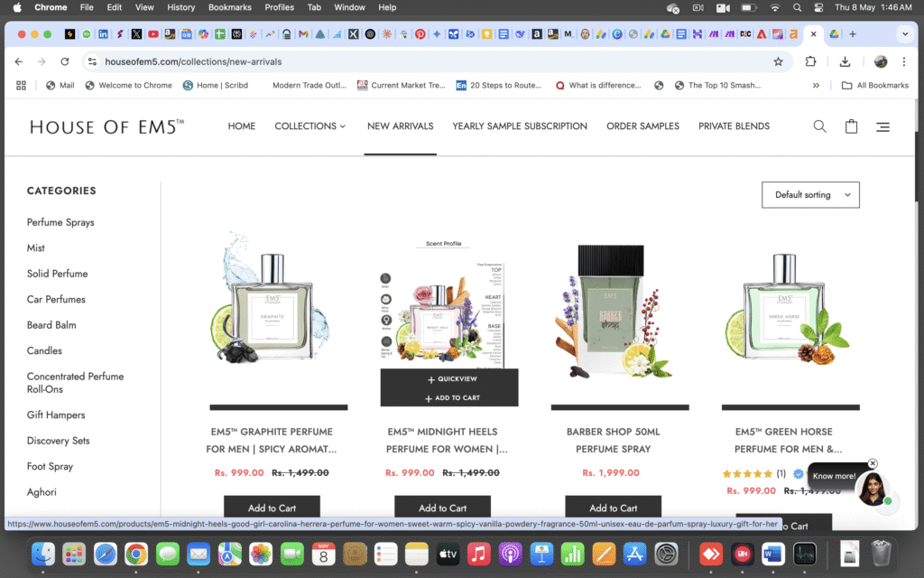
Task: Select Concentrated Perfume Roll-Ons category
Action: click(x=76, y=383)
